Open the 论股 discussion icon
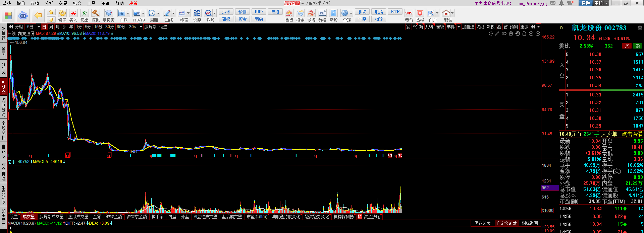Viewport: 644px width, 233px height. 197,15
